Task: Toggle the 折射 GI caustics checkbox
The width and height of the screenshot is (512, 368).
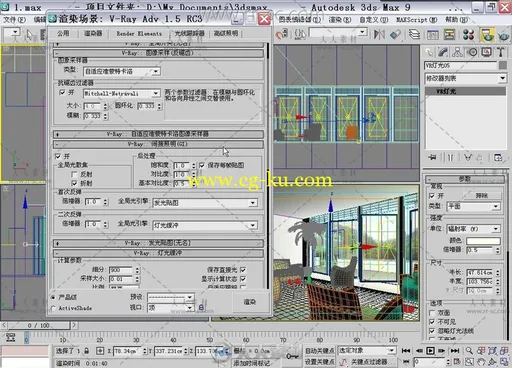Action: 74,183
